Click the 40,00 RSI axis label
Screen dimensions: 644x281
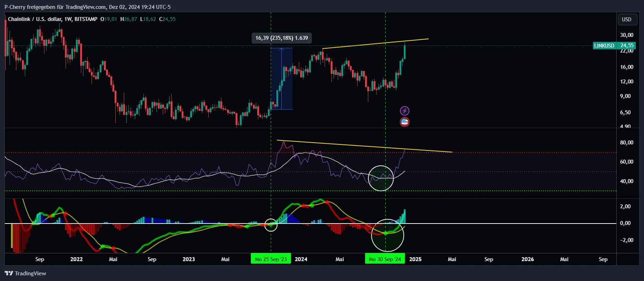(627, 181)
